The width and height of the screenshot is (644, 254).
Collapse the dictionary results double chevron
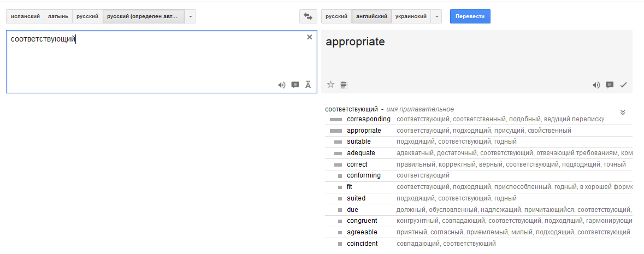pos(623,112)
